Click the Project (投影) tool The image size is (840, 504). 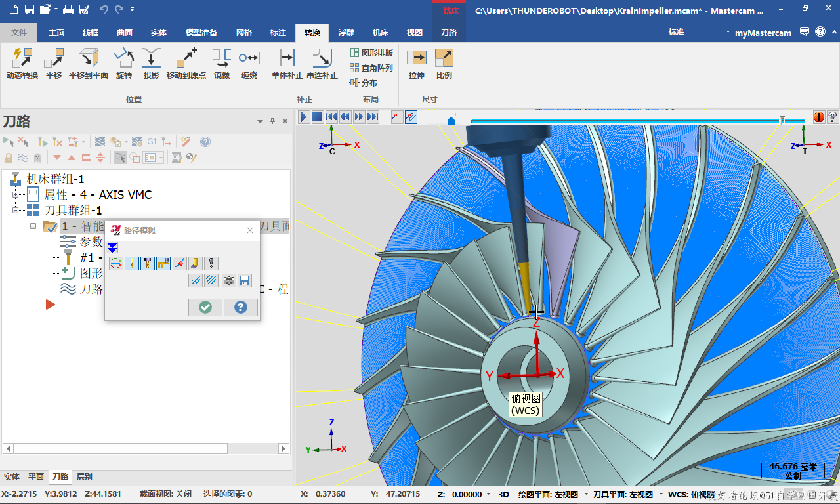click(152, 64)
